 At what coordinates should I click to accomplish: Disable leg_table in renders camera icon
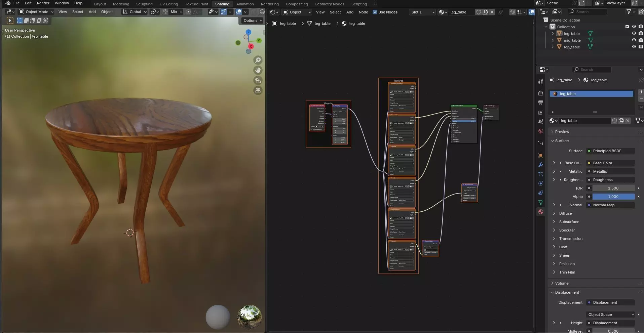coord(641,33)
